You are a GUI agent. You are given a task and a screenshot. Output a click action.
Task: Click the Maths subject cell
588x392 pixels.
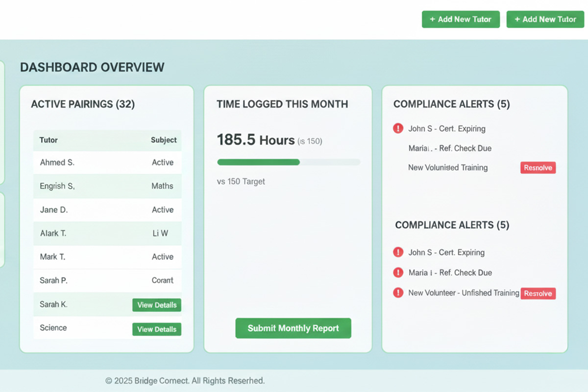162,186
